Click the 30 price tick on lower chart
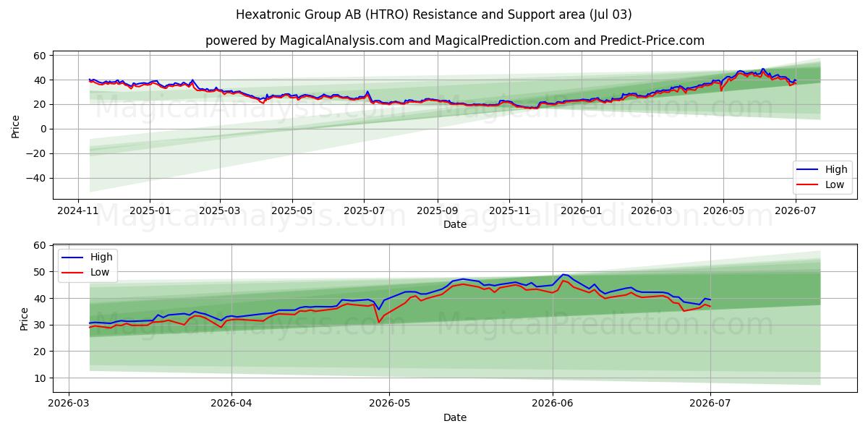868x434 pixels. pos(41,325)
